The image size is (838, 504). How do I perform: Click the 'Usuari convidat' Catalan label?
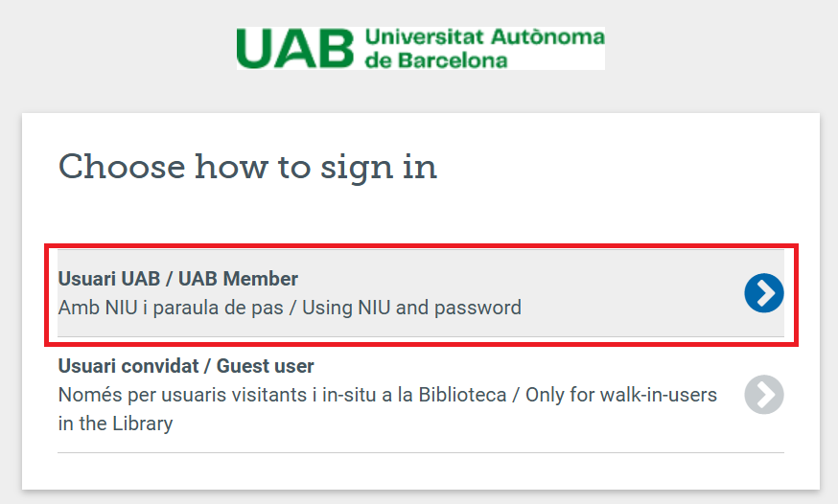coord(128,366)
